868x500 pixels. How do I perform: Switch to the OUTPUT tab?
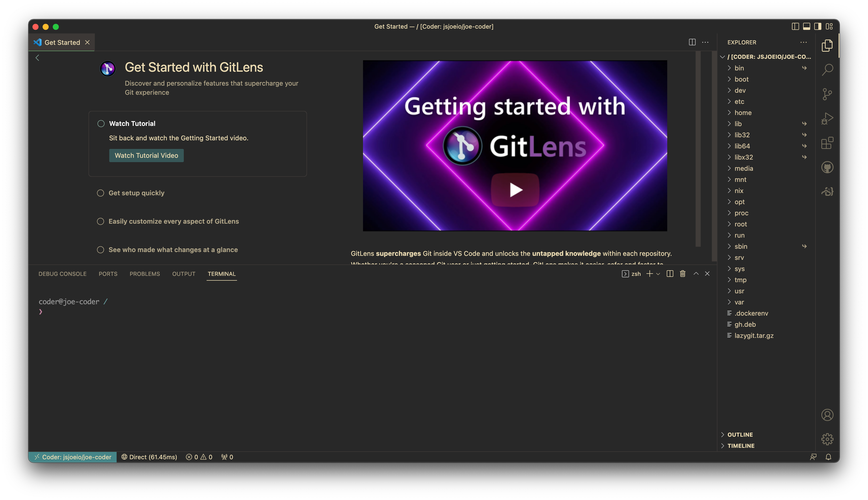pyautogui.click(x=184, y=274)
